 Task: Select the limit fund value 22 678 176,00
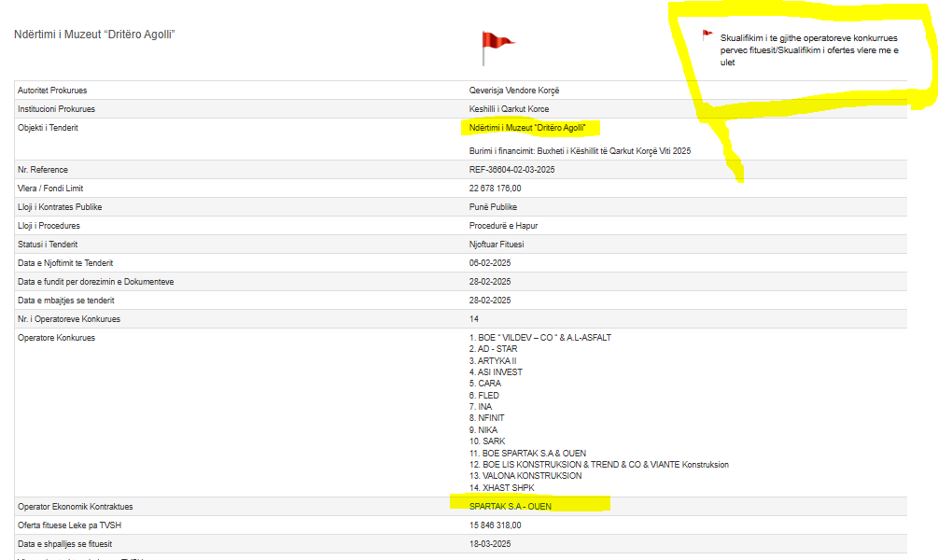[495, 189]
